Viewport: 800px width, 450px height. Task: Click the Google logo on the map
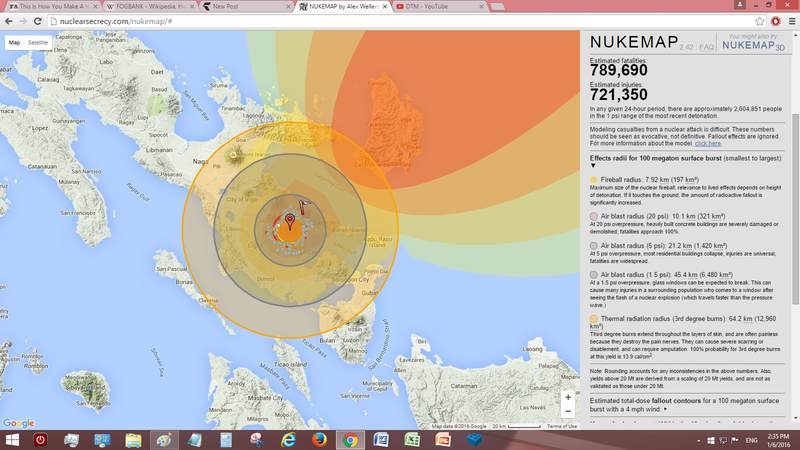[x=19, y=423]
